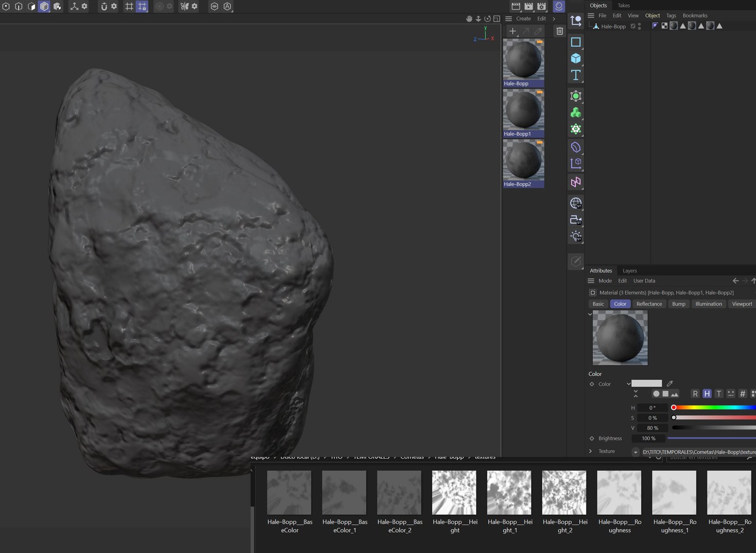Collapse material preview with its chevron
Screen dimensions: 756x553
click(x=590, y=314)
